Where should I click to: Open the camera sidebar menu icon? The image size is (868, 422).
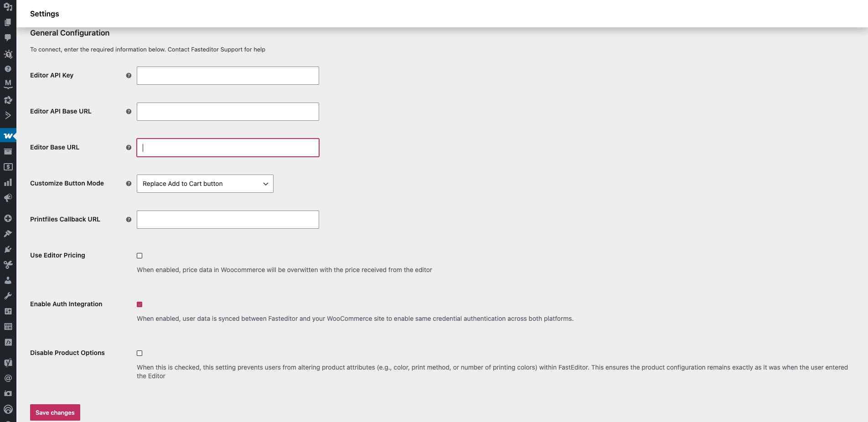(8, 393)
